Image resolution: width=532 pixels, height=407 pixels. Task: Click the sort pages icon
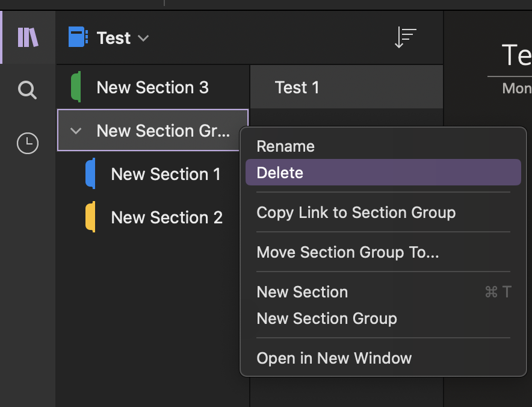coord(406,37)
